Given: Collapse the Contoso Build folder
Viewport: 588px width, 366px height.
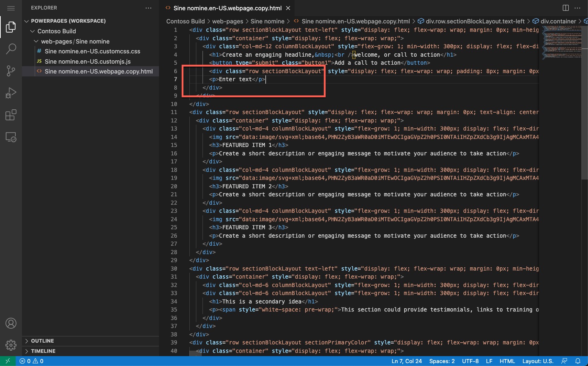Looking at the screenshot, I should pos(33,31).
